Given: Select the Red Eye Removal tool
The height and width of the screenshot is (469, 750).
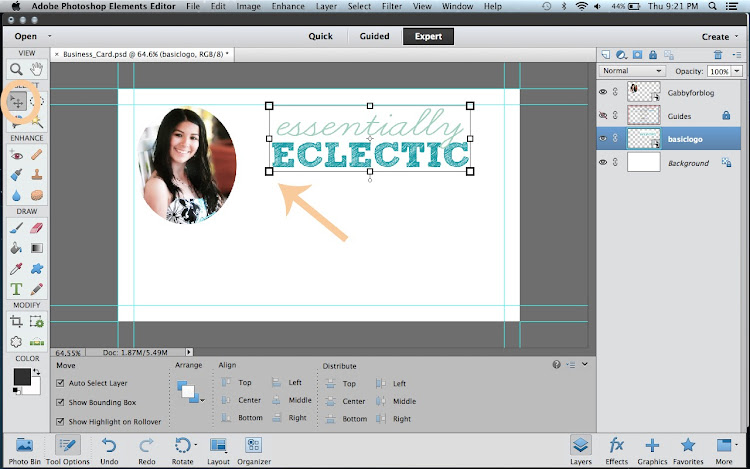Looking at the screenshot, I should tap(16, 155).
